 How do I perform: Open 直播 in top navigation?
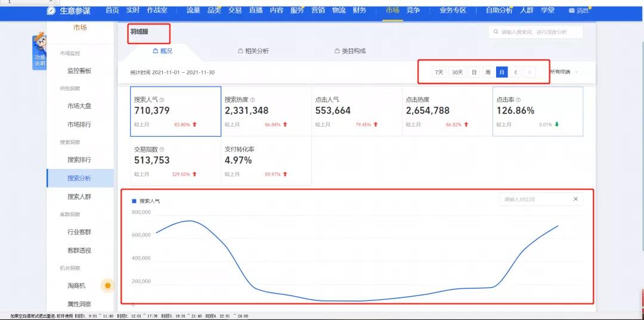[255, 10]
